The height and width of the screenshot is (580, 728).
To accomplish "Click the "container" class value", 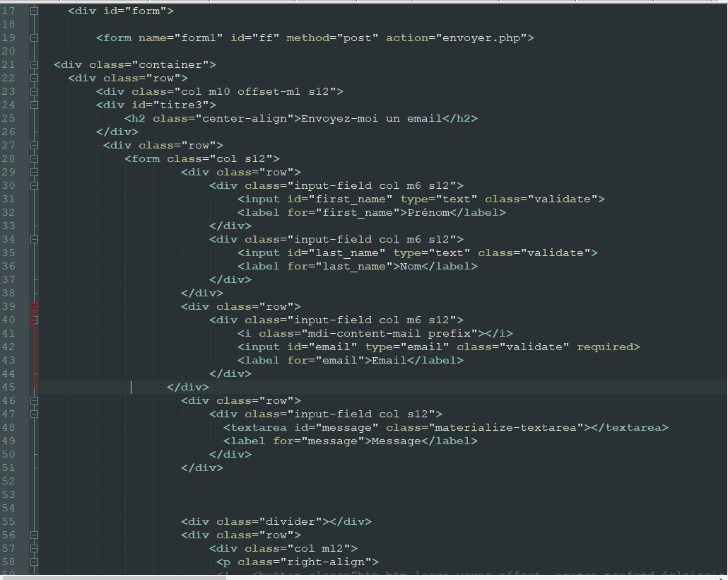I will [x=170, y=64].
